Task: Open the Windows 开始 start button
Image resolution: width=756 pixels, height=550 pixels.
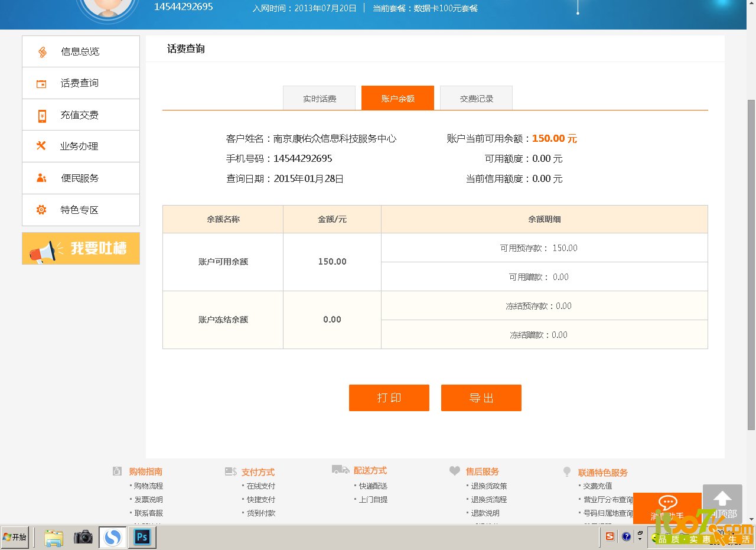Action: pyautogui.click(x=15, y=538)
